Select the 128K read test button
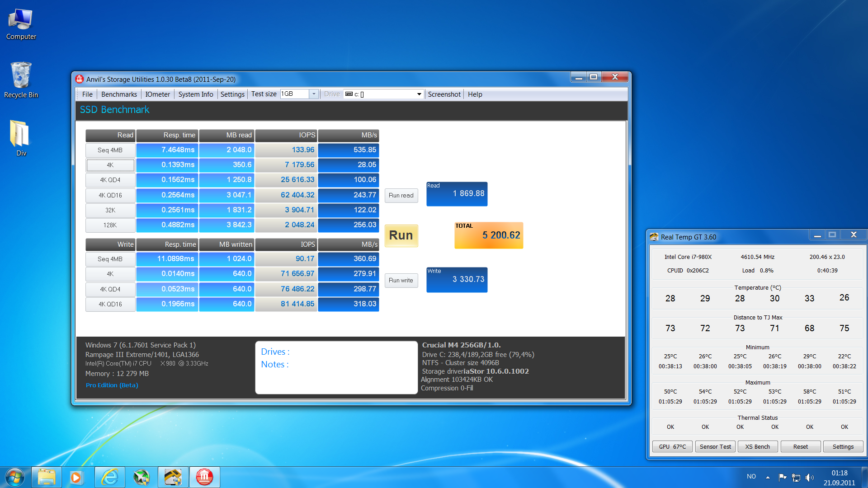The width and height of the screenshot is (868, 488). (110, 225)
